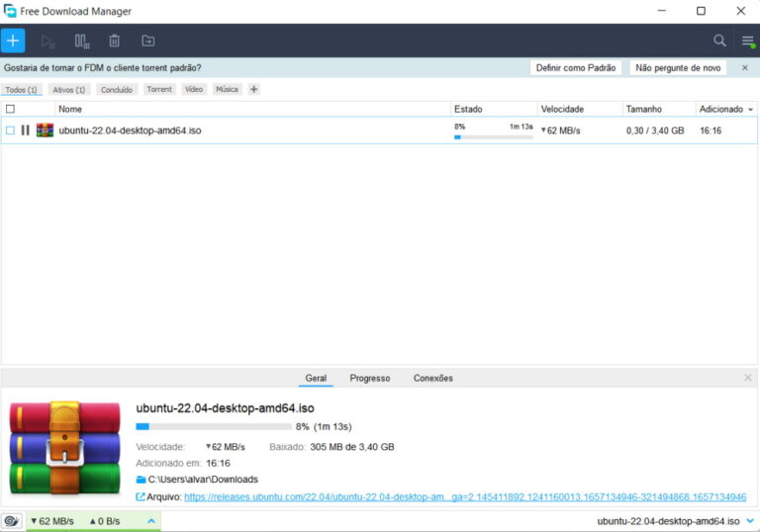
Task: Tick the select-all checkbox in header
Action: (10, 109)
